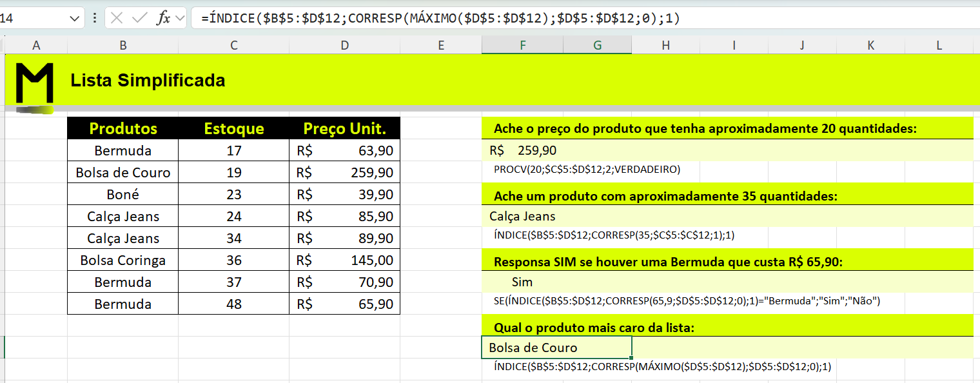The image size is (980, 383).
Task: Select the price cell 39,90
Action: point(345,195)
